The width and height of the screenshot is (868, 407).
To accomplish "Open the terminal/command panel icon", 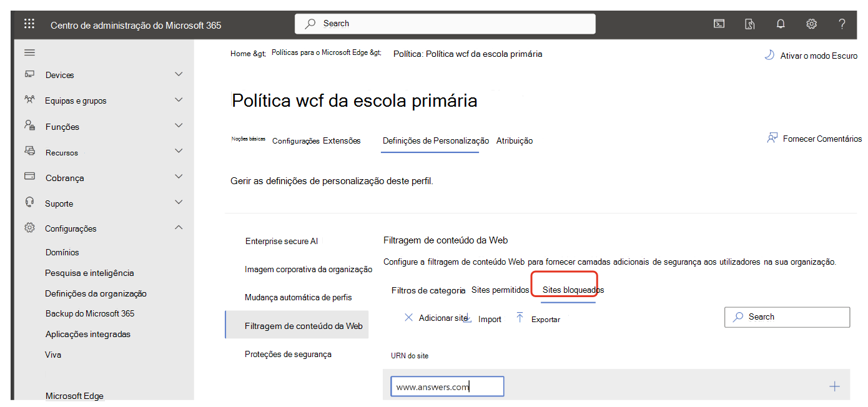I will click(719, 23).
